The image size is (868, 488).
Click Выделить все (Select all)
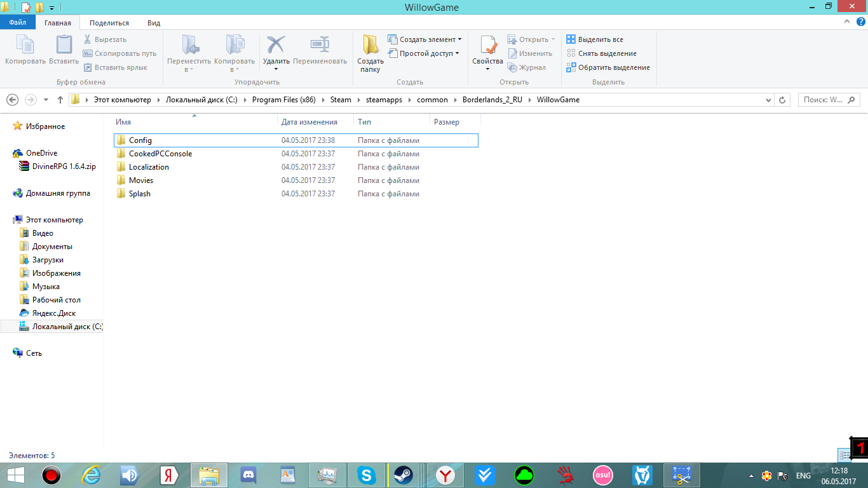[x=595, y=39]
